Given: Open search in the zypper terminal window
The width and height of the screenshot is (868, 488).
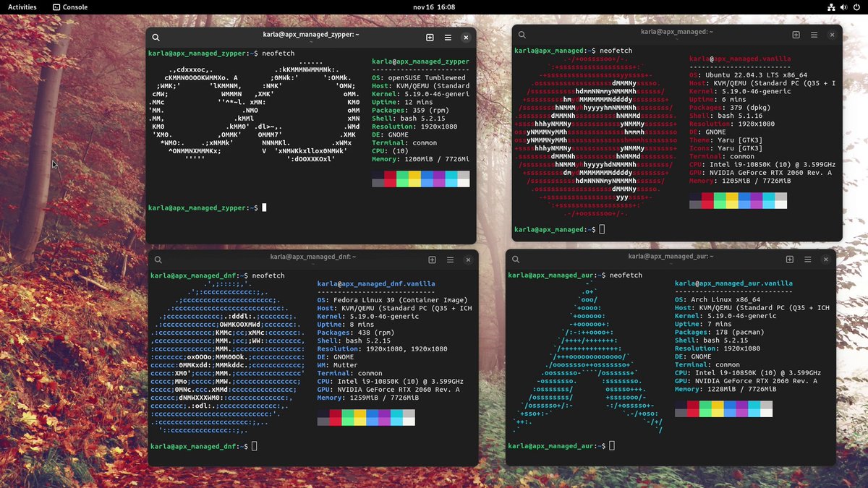Looking at the screenshot, I should click(x=156, y=37).
